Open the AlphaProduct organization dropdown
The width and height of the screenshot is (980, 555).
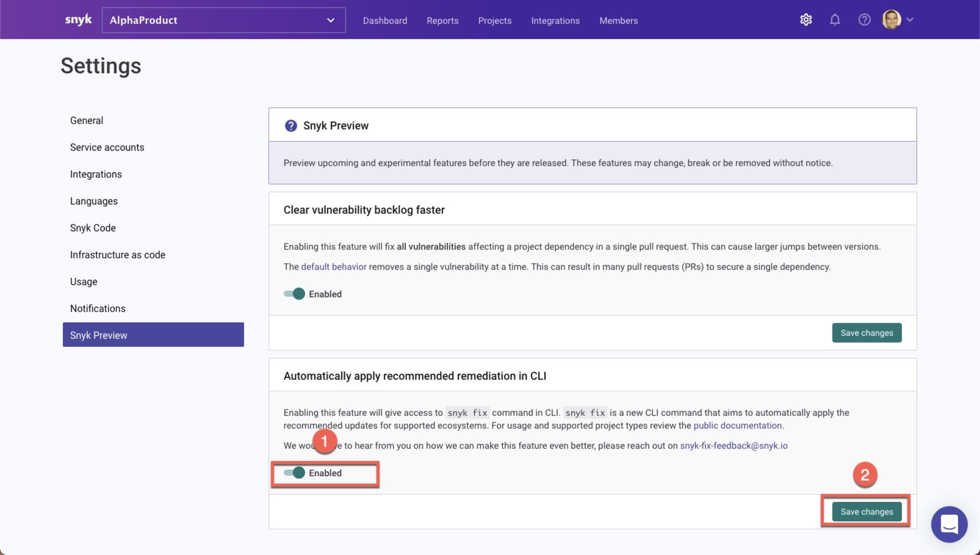coord(224,20)
